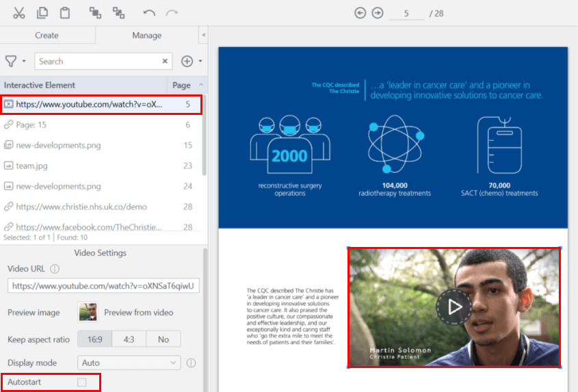Go to the next page arrow
Screen dimensions: 578x392
378,13
